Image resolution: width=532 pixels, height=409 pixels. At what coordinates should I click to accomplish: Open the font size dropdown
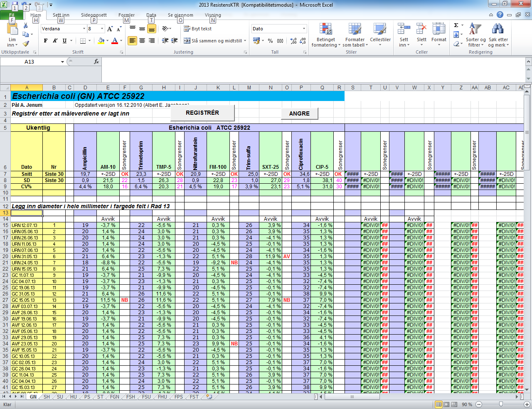(x=102, y=29)
